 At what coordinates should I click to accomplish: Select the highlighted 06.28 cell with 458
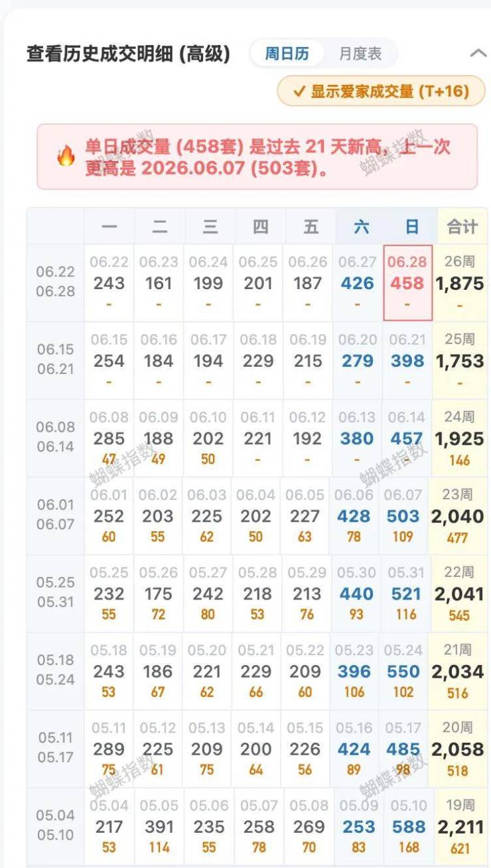tap(407, 283)
